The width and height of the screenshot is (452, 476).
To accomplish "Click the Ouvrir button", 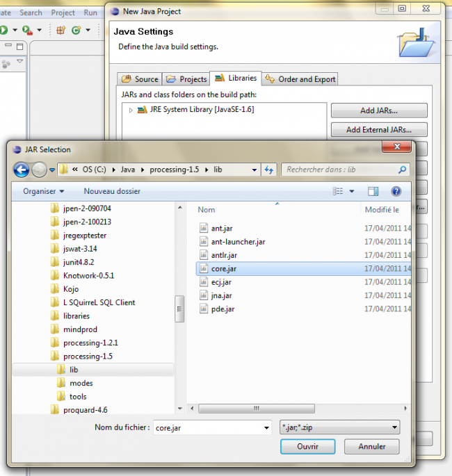I will tap(308, 447).
